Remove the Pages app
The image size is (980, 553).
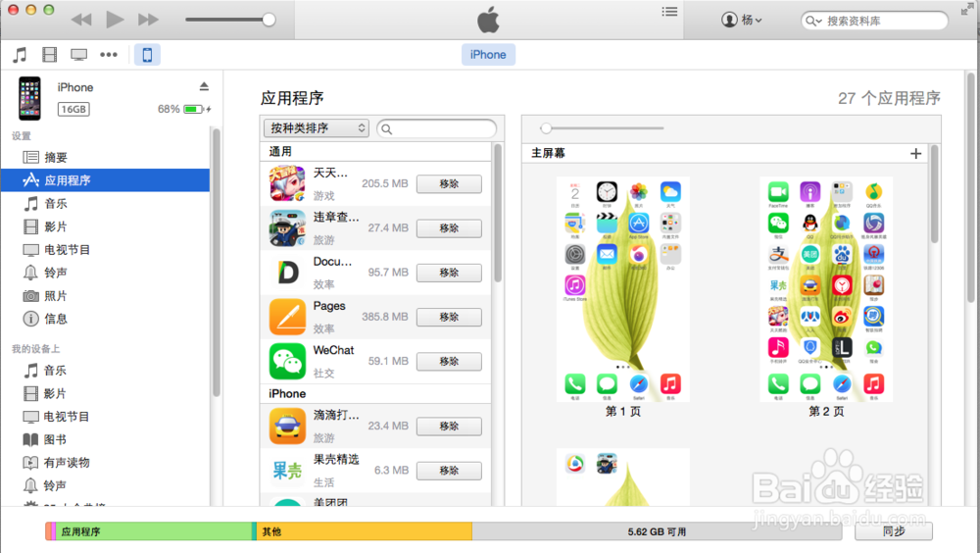click(x=449, y=317)
